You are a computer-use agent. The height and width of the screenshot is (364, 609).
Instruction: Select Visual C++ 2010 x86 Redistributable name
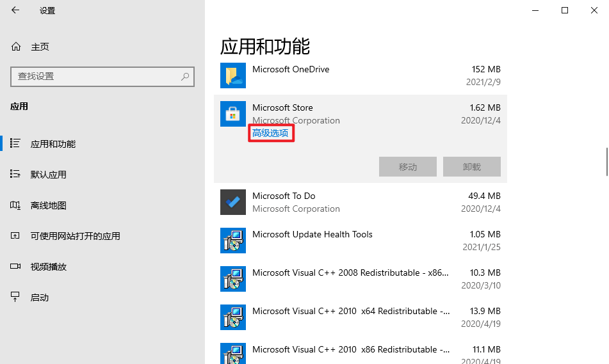click(x=352, y=350)
